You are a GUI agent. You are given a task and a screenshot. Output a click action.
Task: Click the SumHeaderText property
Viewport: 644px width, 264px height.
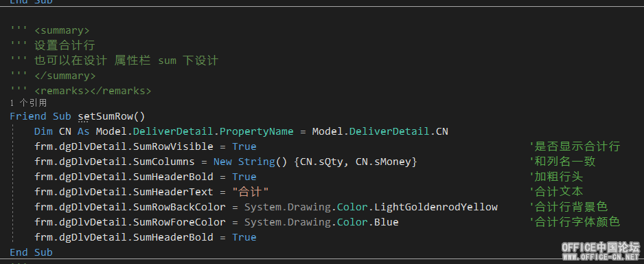[x=173, y=192]
